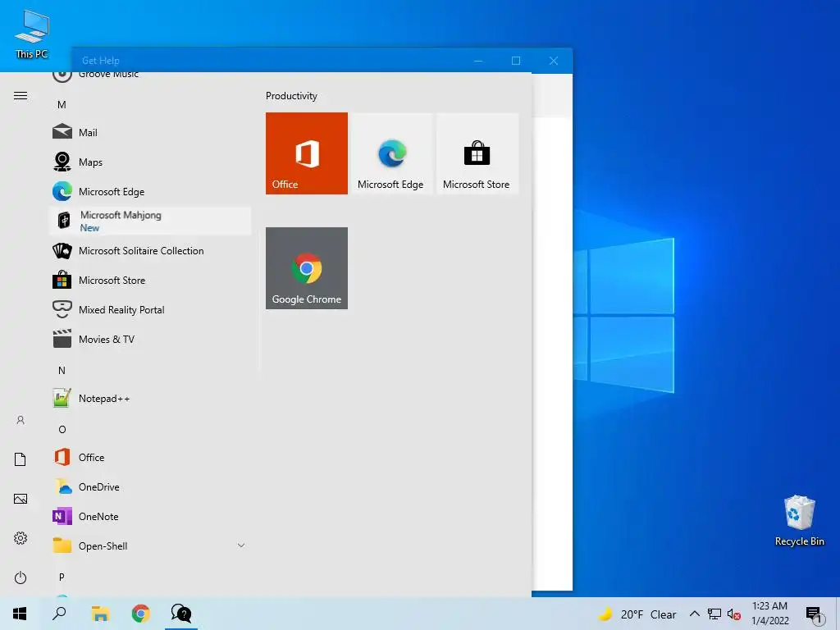
Task: Click the network icon in system tray
Action: [714, 614]
